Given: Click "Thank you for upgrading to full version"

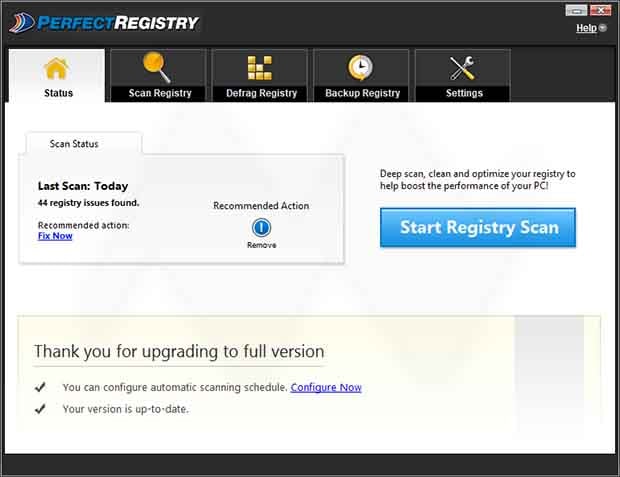Looking at the screenshot, I should (179, 352).
